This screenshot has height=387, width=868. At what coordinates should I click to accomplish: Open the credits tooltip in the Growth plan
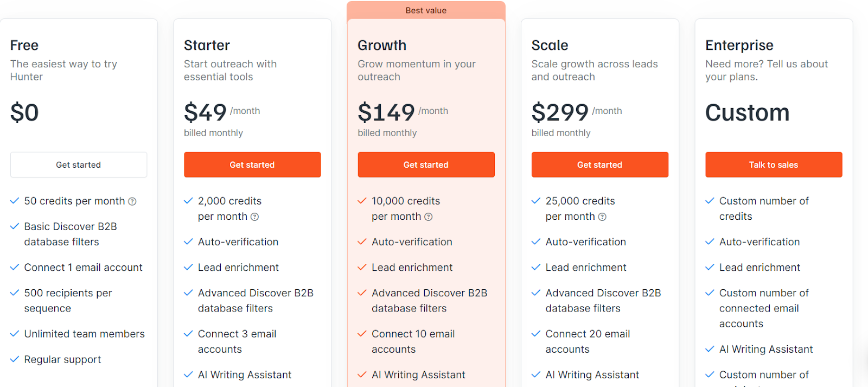click(x=429, y=217)
